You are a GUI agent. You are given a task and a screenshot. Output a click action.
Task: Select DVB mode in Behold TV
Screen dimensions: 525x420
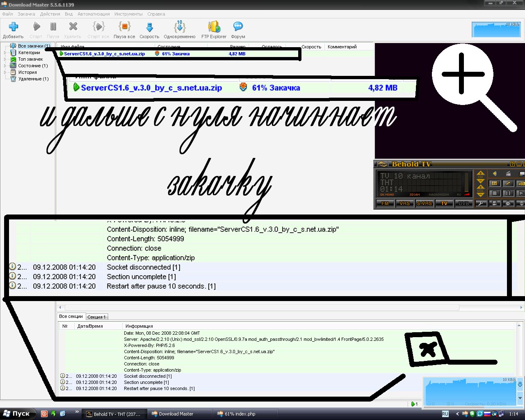coord(464,203)
